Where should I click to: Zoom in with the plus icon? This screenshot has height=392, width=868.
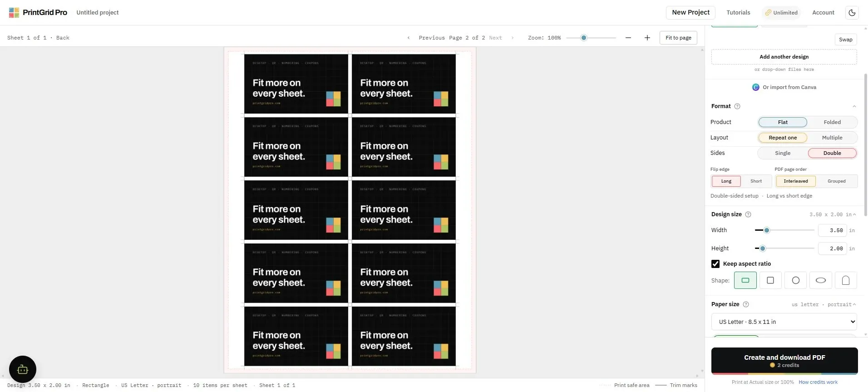[x=647, y=38]
